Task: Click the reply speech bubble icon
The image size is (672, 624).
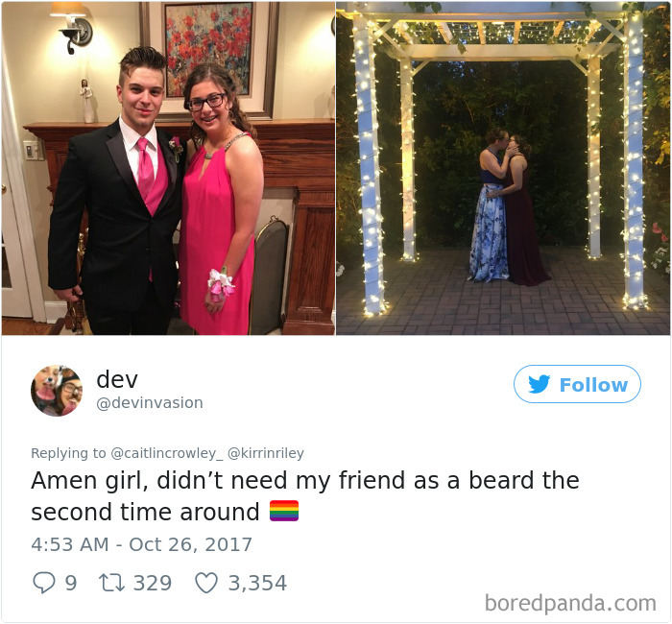Action: (44, 583)
